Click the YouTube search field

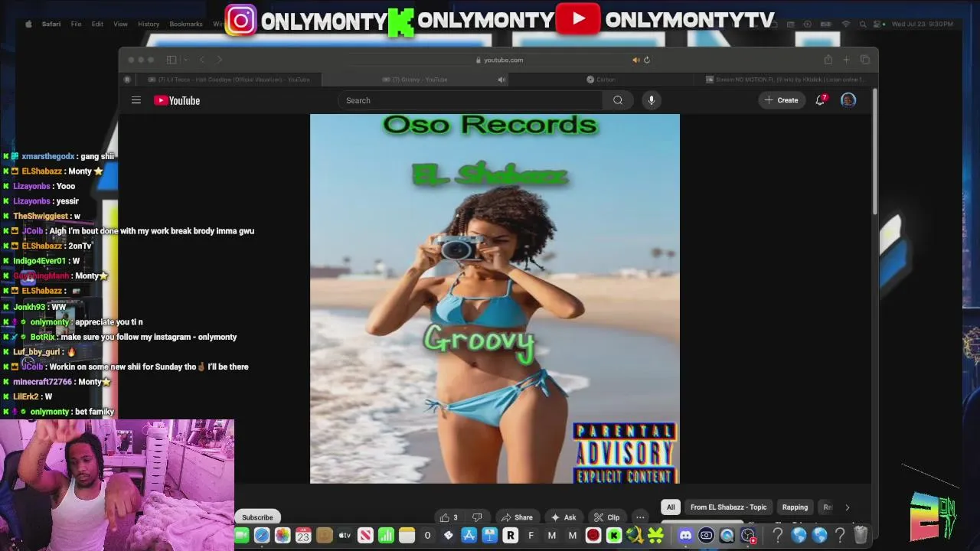[x=470, y=100]
